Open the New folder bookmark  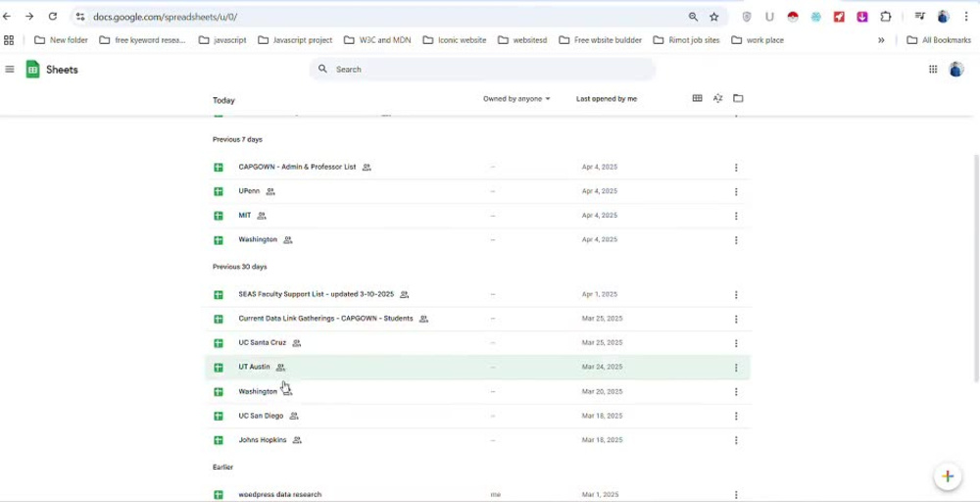point(61,40)
